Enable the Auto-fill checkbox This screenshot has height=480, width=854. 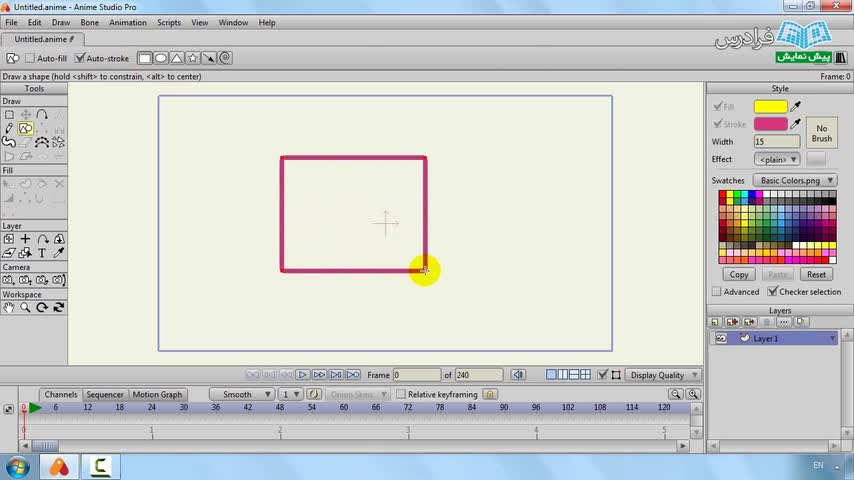(x=30, y=58)
